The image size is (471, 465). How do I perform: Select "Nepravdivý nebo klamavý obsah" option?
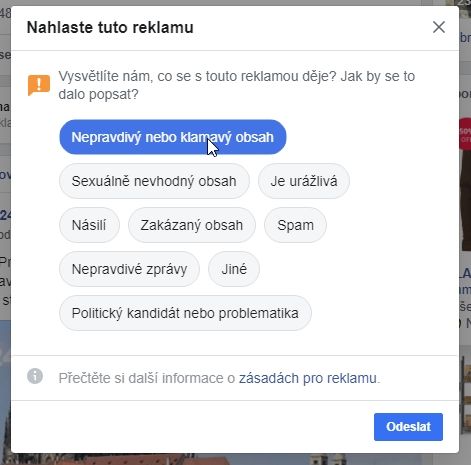[x=173, y=137]
